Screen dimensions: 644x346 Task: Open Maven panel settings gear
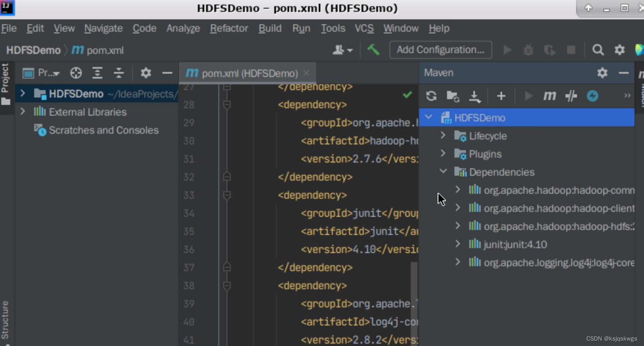(602, 73)
